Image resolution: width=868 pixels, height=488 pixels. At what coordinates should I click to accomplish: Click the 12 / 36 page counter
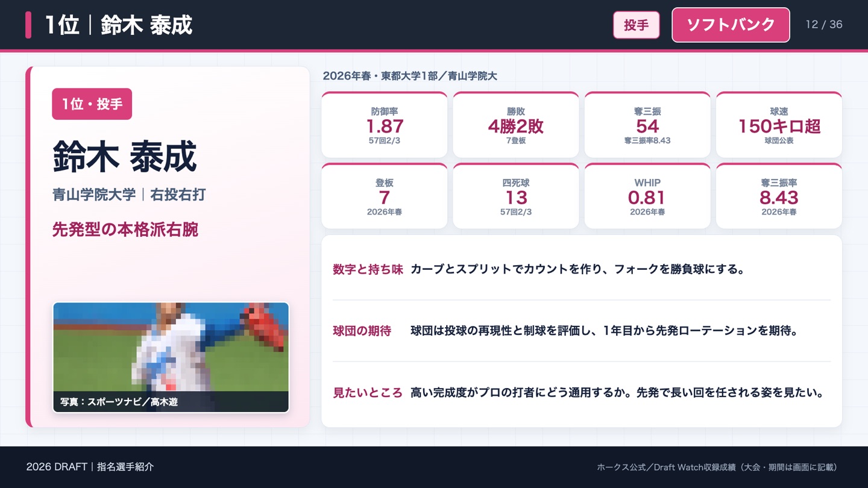click(x=824, y=25)
